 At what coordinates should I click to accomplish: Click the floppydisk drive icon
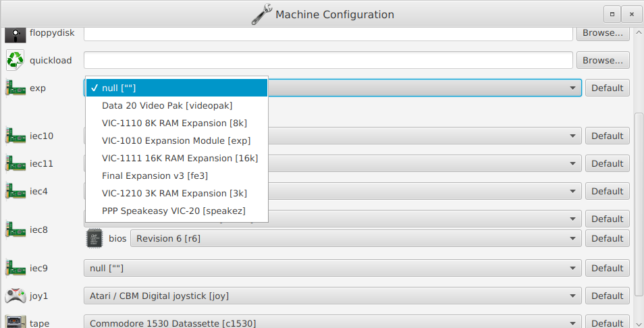coord(15,34)
